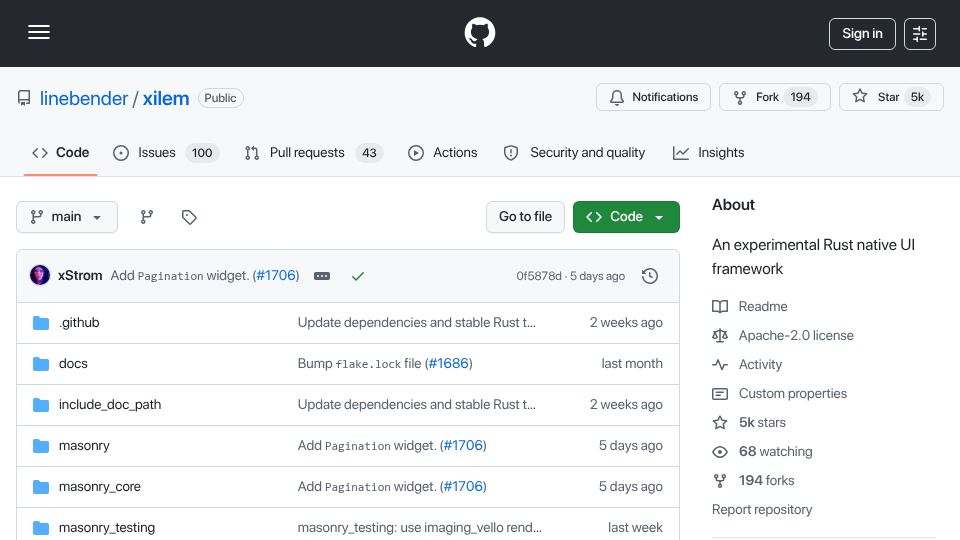
Task: Open include_doc_path commit message link
Action: tap(416, 405)
